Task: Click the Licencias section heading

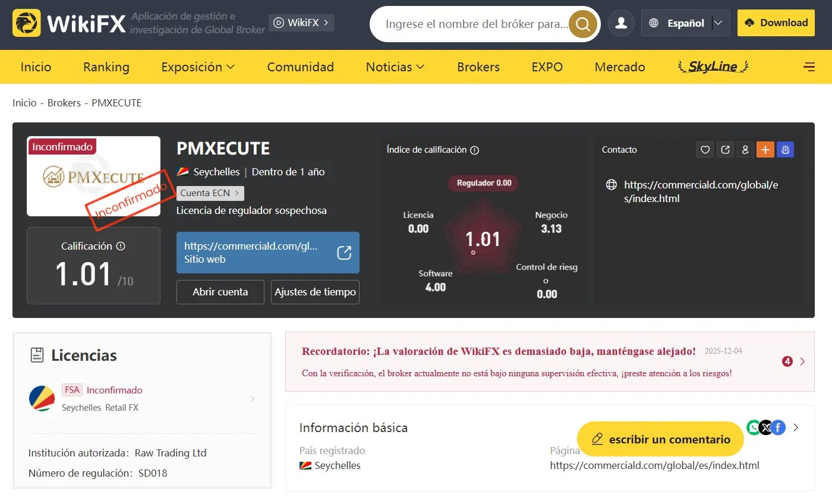Action: coord(84,355)
